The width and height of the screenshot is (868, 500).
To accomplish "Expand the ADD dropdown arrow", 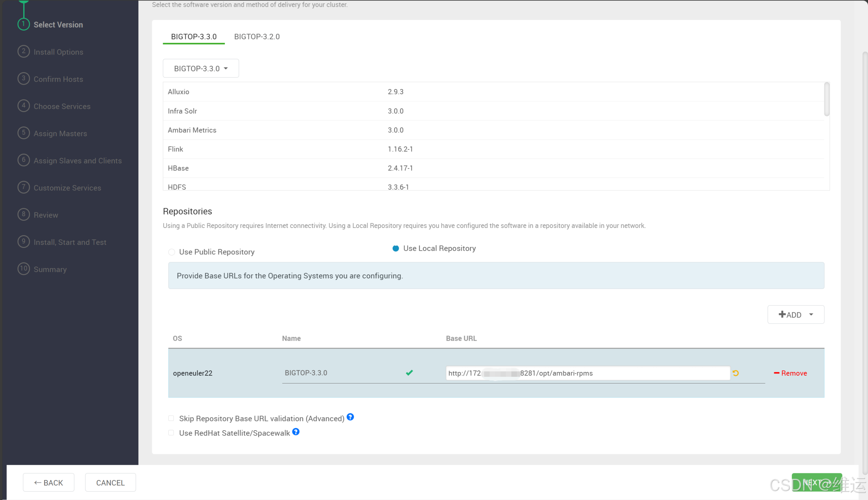I will tap(811, 314).
